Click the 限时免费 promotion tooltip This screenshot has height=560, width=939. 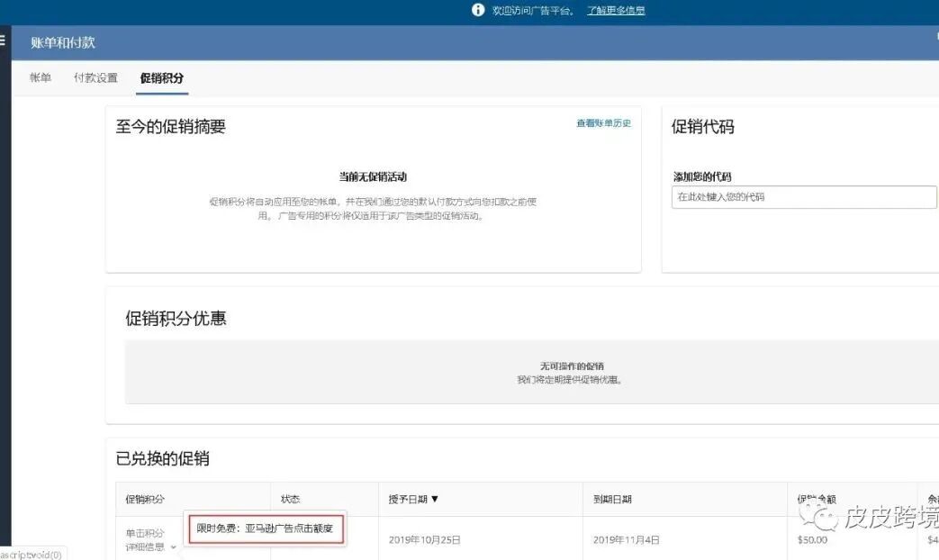coord(265,529)
